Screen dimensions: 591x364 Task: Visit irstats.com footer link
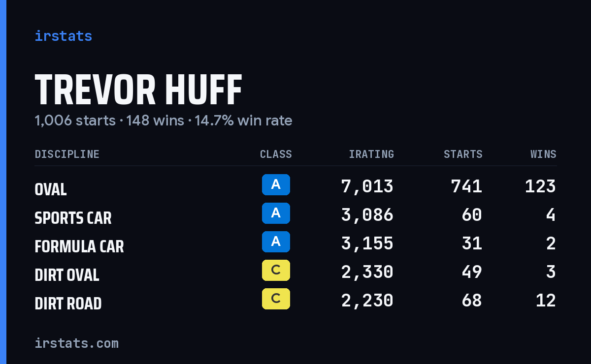pos(76,343)
